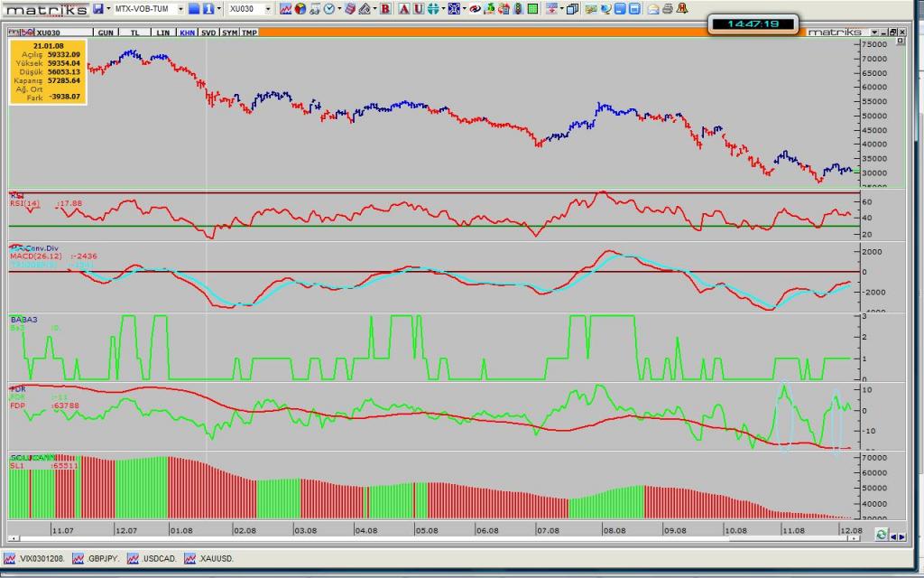This screenshot has height=578, width=924.
Task: Click the green grid table icon
Action: [x=533, y=9]
